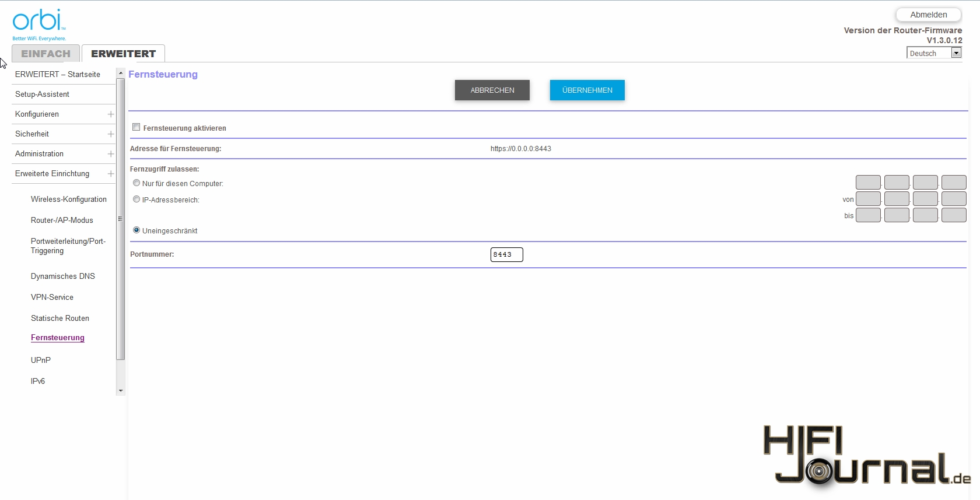Click the ABBRECHEN button
Image resolution: width=980 pixels, height=500 pixels.
pyautogui.click(x=492, y=90)
